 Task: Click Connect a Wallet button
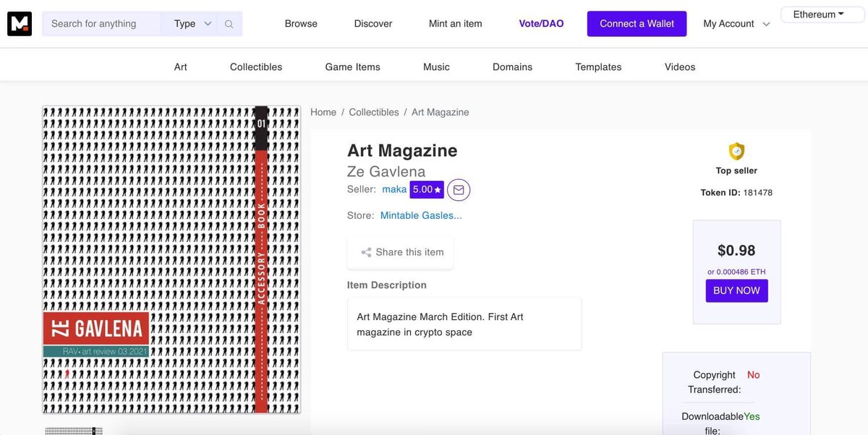pos(637,24)
